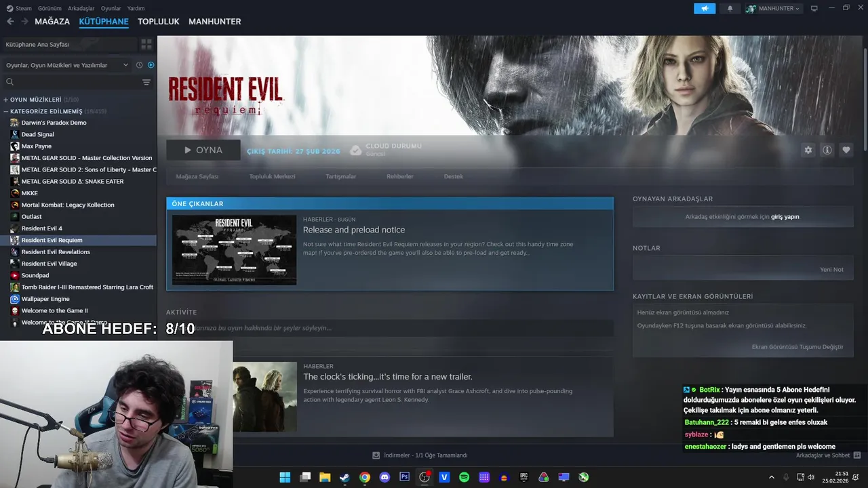Click Yeni Not button
Screen dimensions: 868x488
pos(831,270)
